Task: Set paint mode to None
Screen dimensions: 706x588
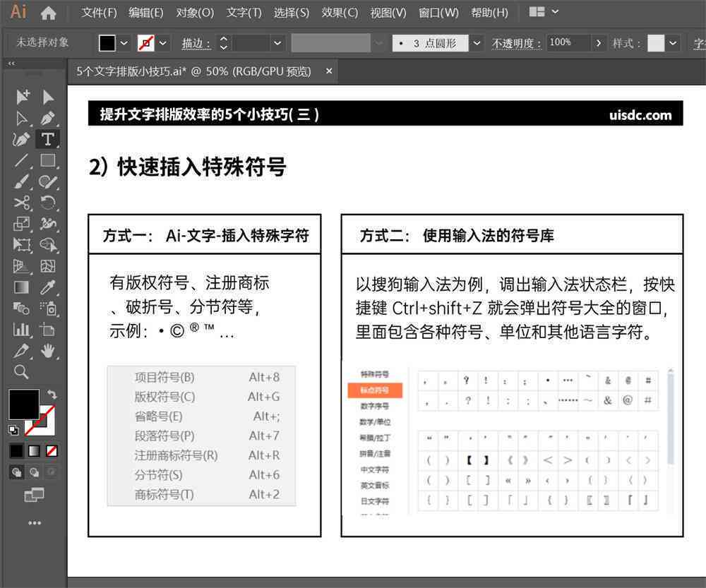Action: pos(52,450)
